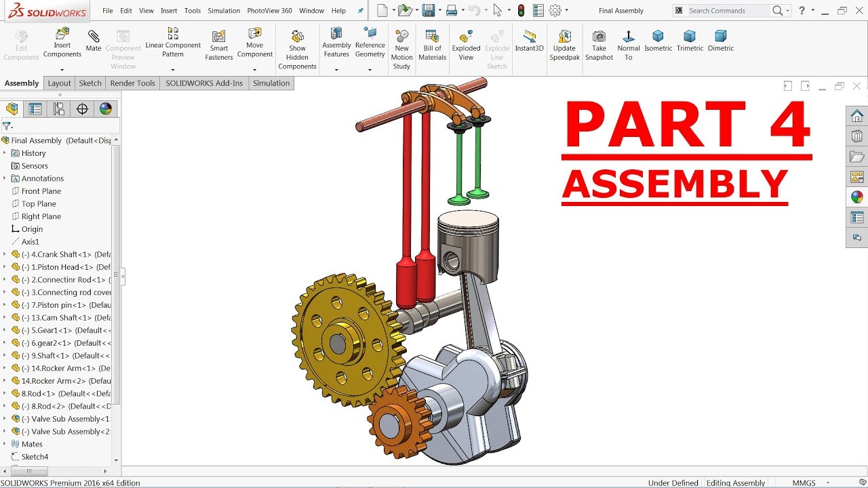Image resolution: width=868 pixels, height=488 pixels.
Task: Switch to the Layout tab
Action: [x=59, y=83]
